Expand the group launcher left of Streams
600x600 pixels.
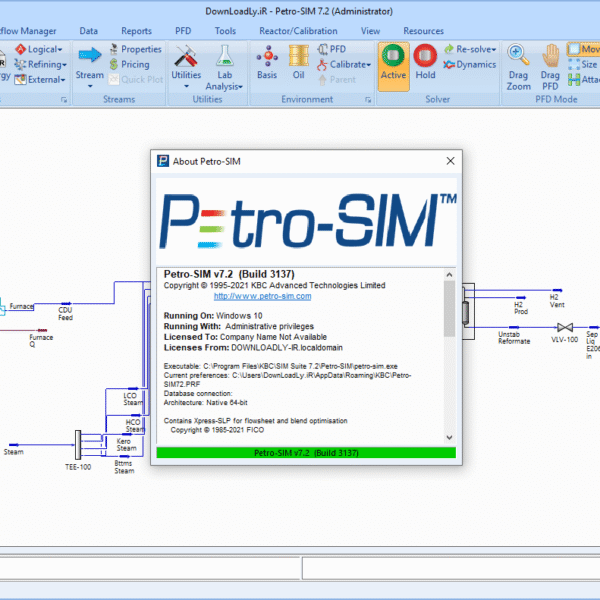64,100
